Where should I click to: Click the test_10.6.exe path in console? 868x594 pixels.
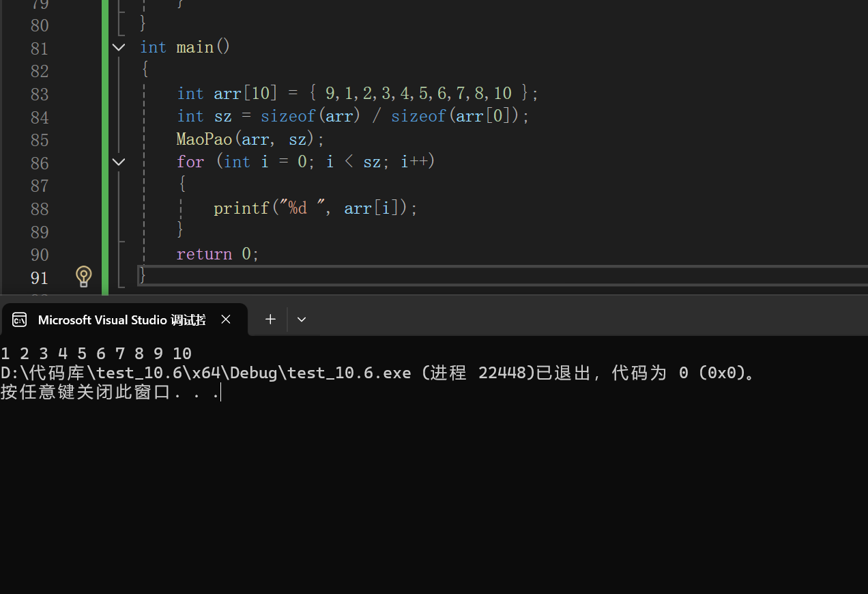pos(206,373)
